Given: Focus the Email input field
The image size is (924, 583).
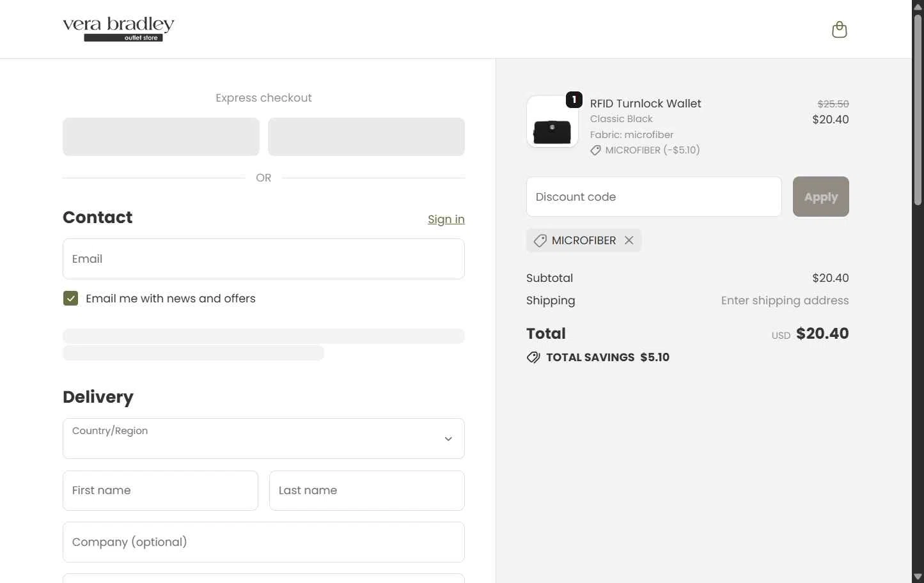Looking at the screenshot, I should (x=263, y=259).
